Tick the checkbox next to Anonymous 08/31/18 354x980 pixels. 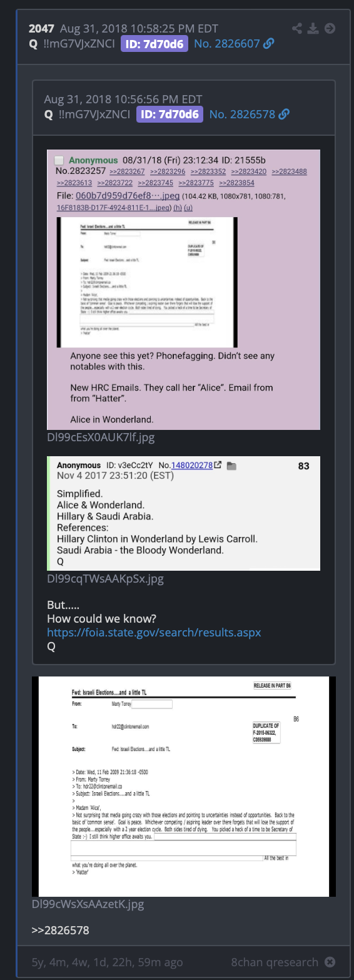pos(59,160)
